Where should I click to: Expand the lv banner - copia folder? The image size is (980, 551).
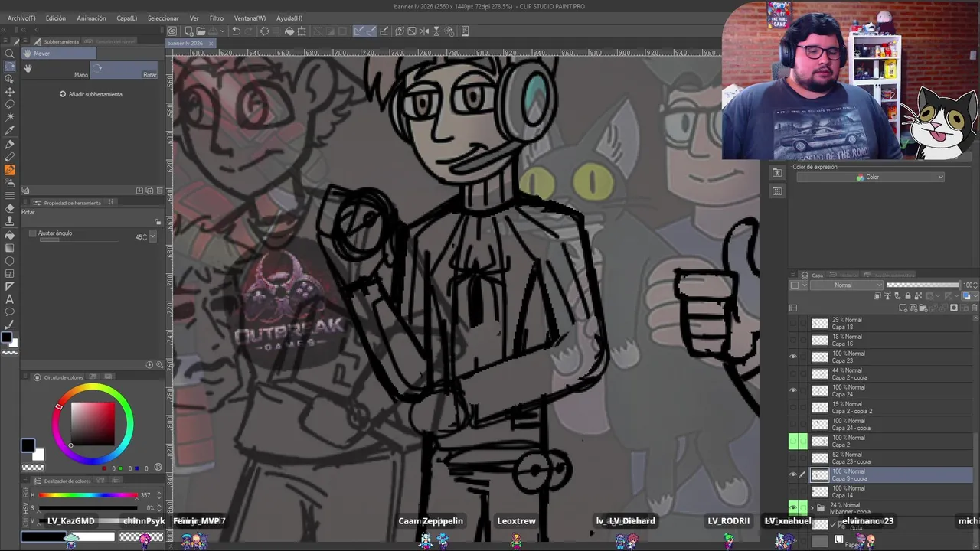[812, 508]
